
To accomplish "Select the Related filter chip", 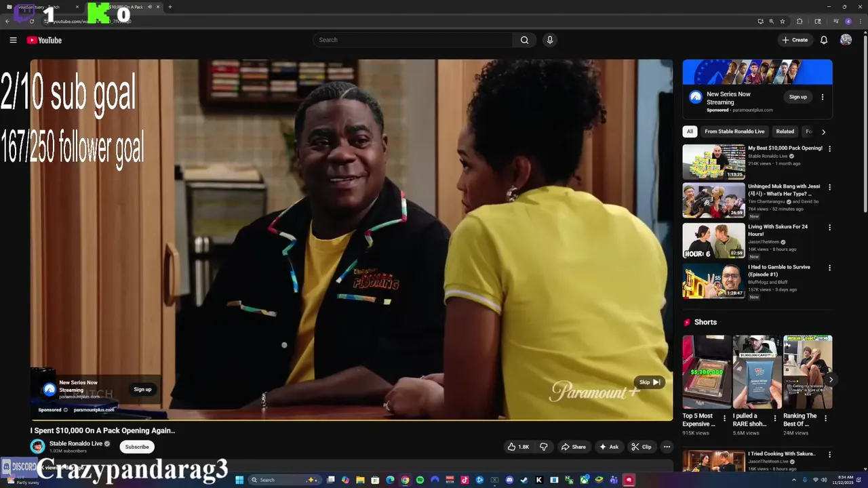I will pos(785,131).
